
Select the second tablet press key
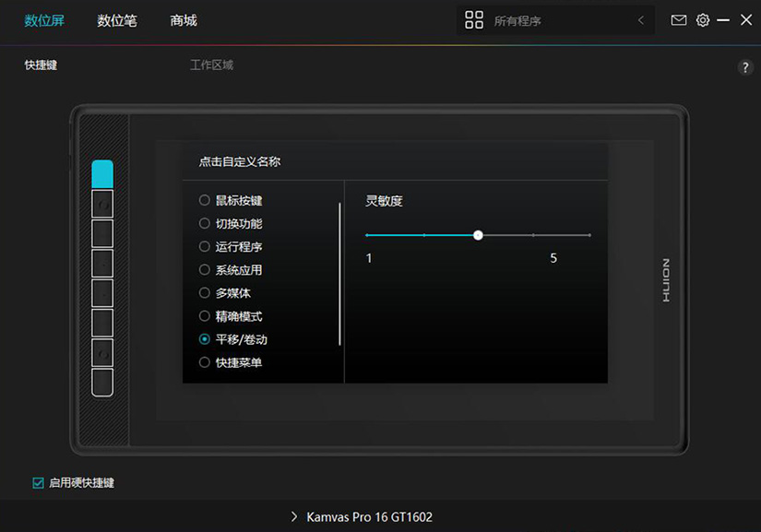coord(102,204)
